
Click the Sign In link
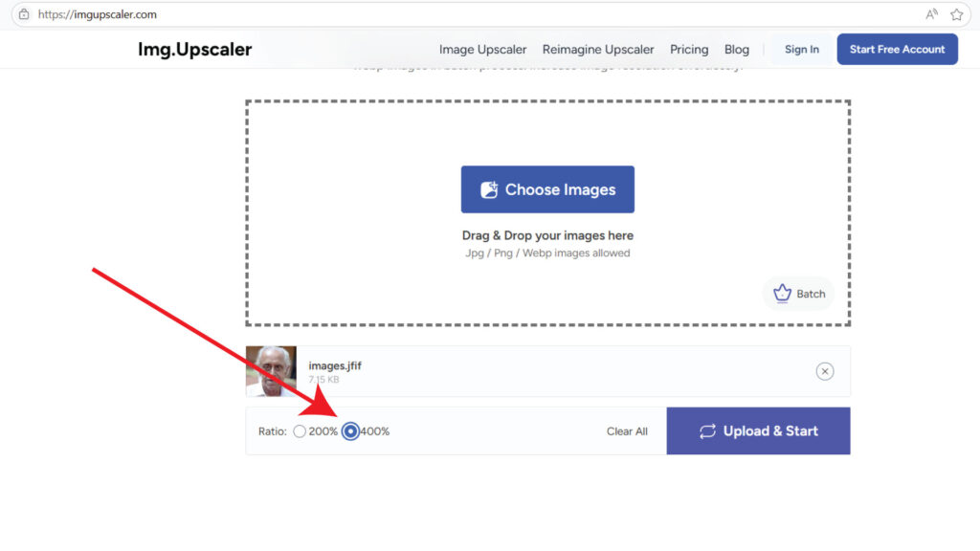[802, 50]
